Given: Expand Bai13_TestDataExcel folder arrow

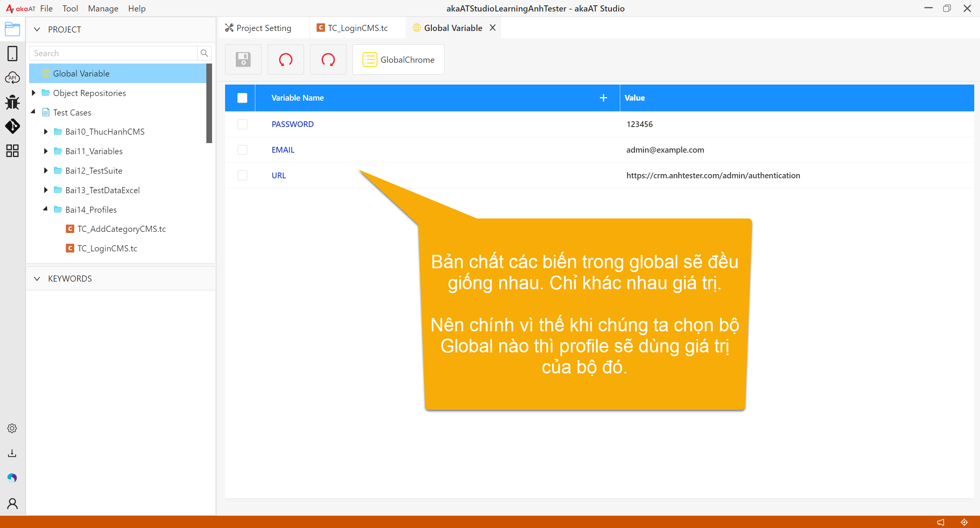Looking at the screenshot, I should point(46,190).
